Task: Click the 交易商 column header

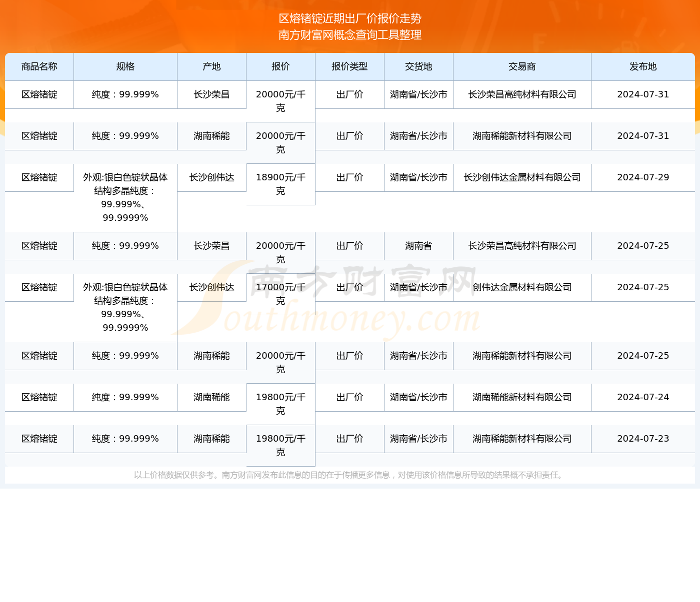Action: (x=522, y=67)
